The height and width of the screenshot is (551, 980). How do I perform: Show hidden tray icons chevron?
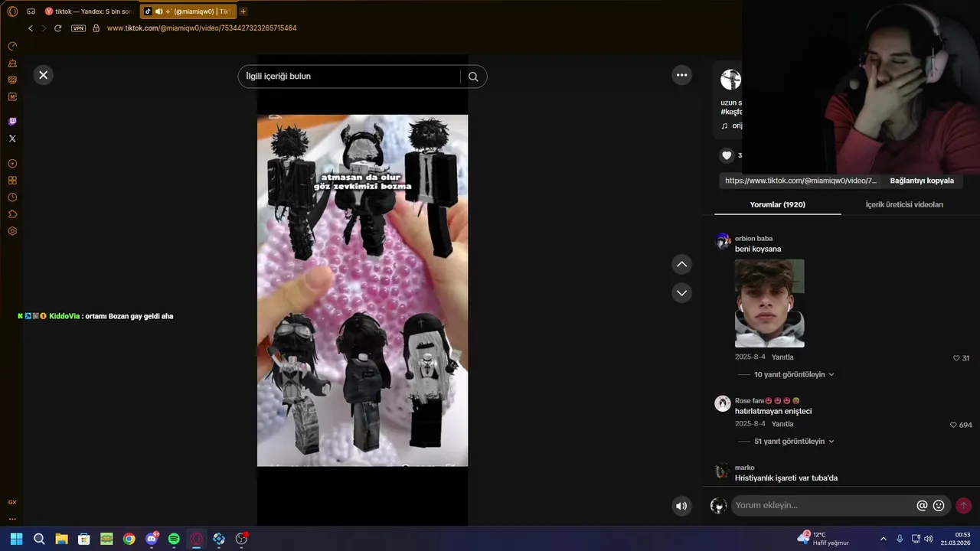click(x=883, y=539)
